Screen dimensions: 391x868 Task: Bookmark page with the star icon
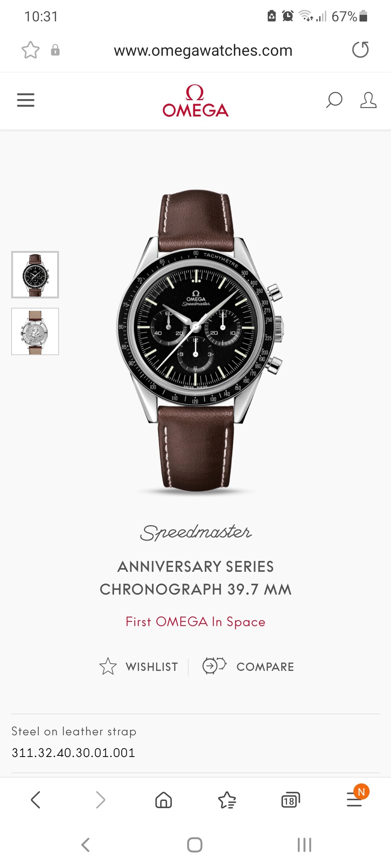(30, 50)
